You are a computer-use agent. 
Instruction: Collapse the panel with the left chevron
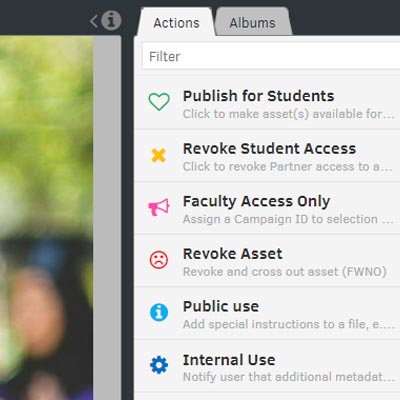click(94, 21)
